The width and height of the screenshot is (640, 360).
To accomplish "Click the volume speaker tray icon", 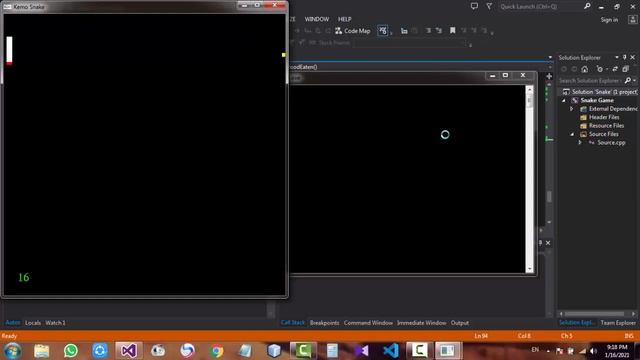I will click(x=593, y=351).
